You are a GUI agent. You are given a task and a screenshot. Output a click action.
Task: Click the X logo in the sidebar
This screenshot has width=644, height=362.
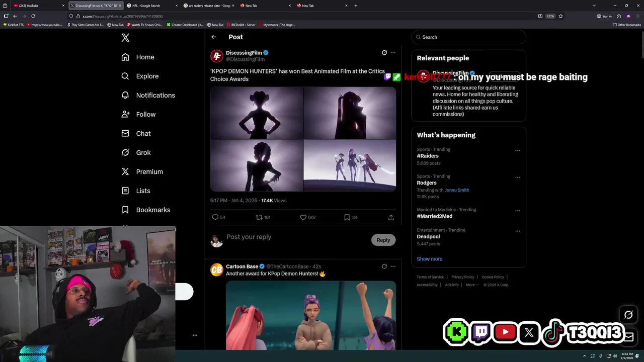pyautogui.click(x=126, y=38)
